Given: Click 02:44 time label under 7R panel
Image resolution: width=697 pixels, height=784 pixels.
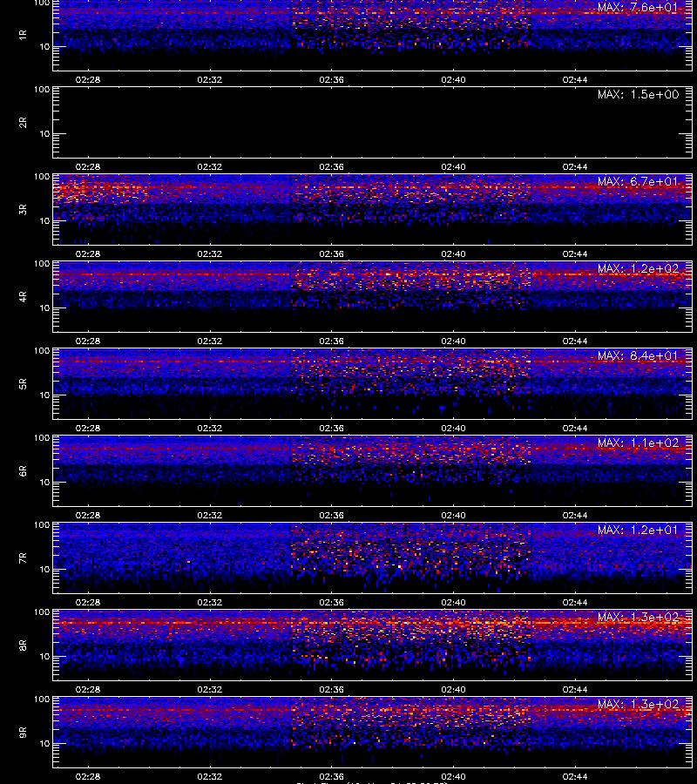Looking at the screenshot, I should pyautogui.click(x=575, y=603).
